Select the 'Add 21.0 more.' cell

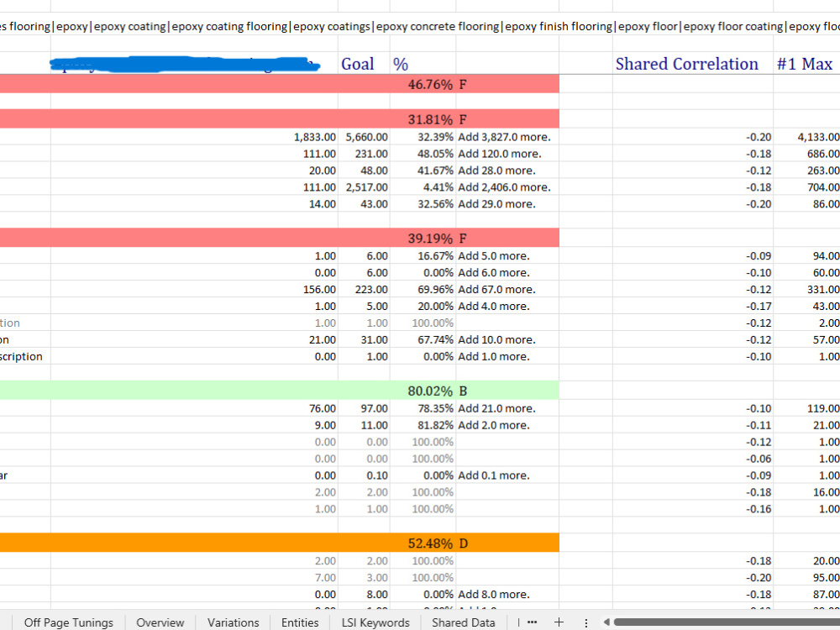tap(507, 408)
